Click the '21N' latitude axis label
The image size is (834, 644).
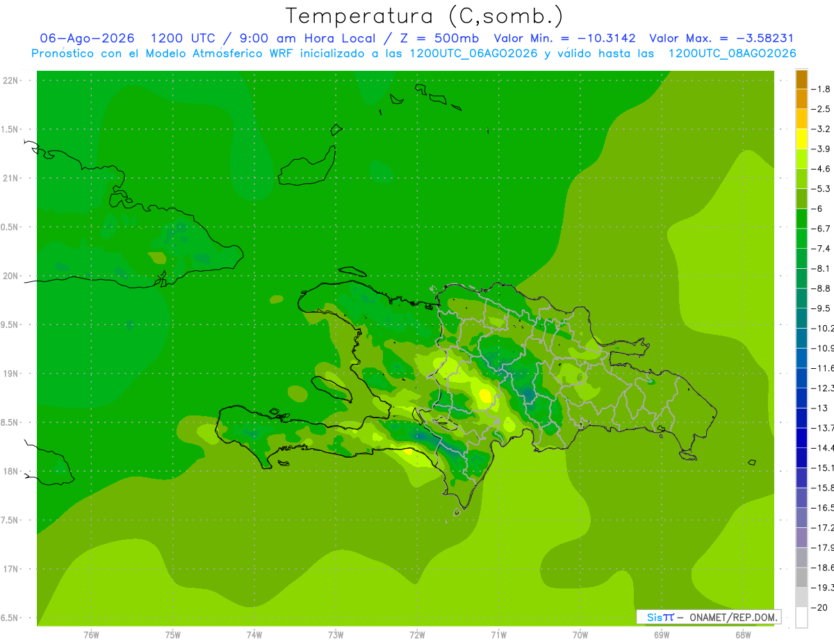tap(10, 179)
